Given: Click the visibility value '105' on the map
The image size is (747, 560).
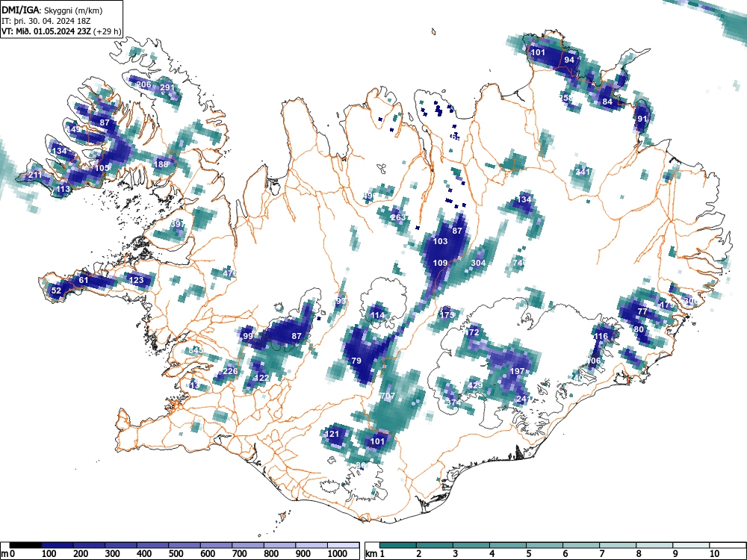Looking at the screenshot, I should [x=102, y=168].
